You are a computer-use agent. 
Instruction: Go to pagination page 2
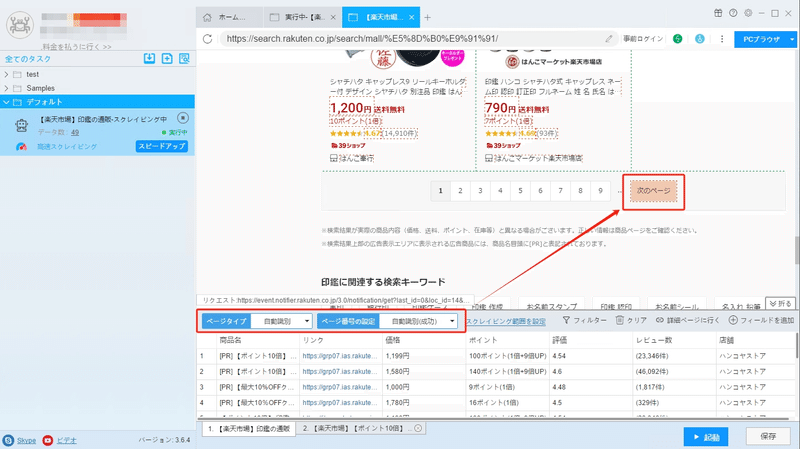pos(460,191)
